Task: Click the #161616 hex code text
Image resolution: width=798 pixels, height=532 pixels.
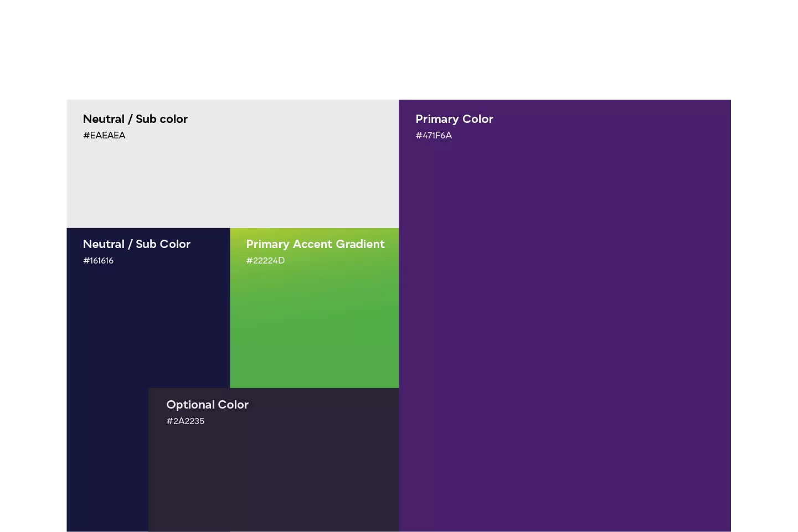Action: coord(98,261)
